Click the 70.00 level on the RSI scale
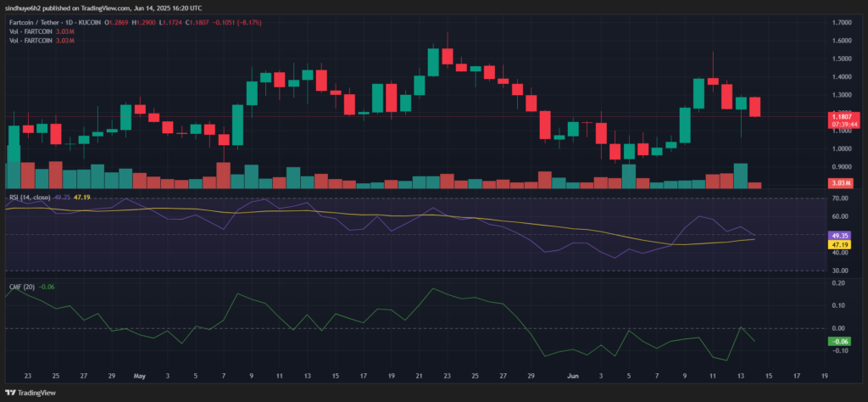The image size is (868, 402). [840, 198]
